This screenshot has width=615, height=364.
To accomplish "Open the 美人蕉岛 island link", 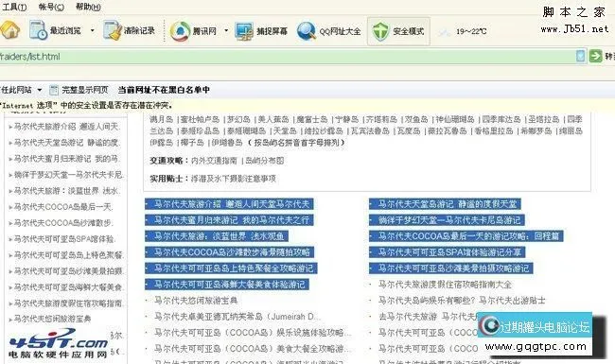I will pyautogui.click(x=273, y=119).
